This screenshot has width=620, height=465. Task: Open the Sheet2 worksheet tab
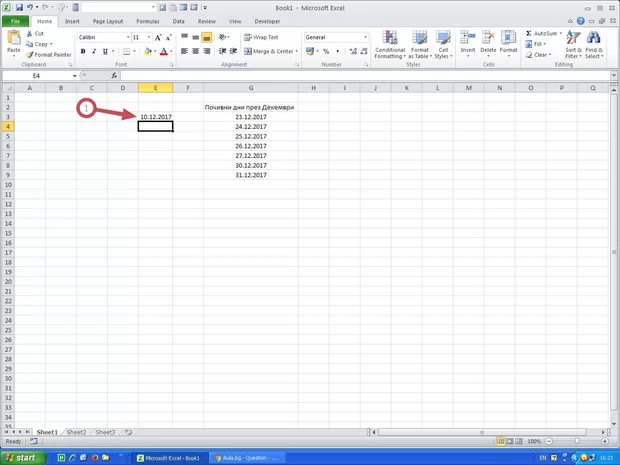tap(76, 432)
